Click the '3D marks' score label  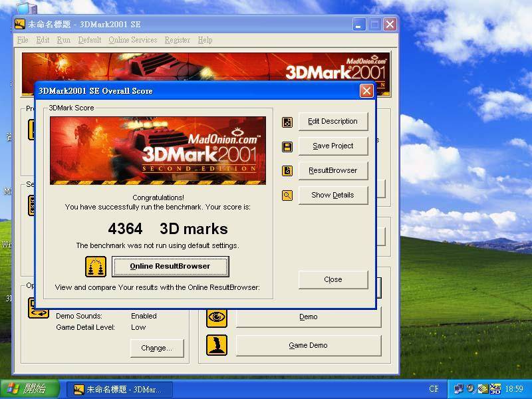click(x=194, y=229)
